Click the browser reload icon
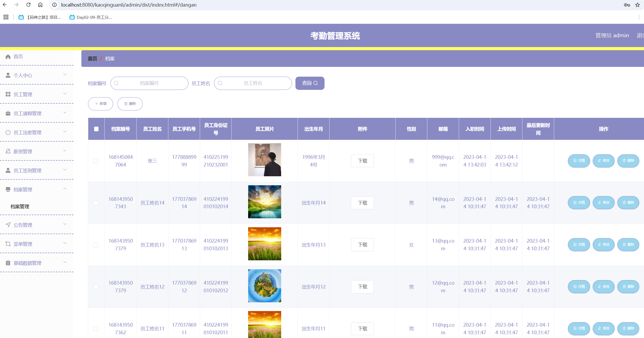Screen dimensions: 644x338 [x=29, y=5]
